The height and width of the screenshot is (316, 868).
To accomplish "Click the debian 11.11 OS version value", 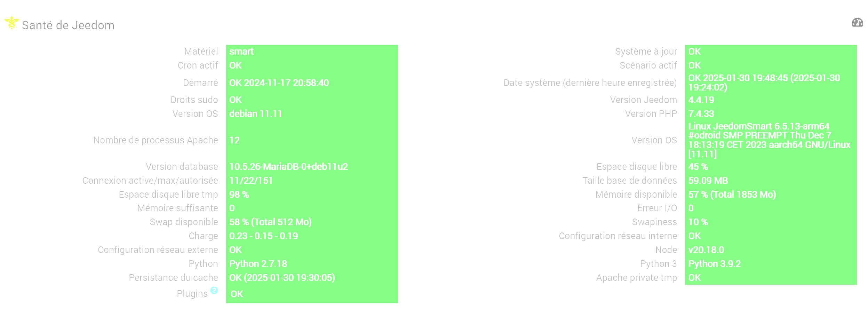I will pyautogui.click(x=256, y=114).
